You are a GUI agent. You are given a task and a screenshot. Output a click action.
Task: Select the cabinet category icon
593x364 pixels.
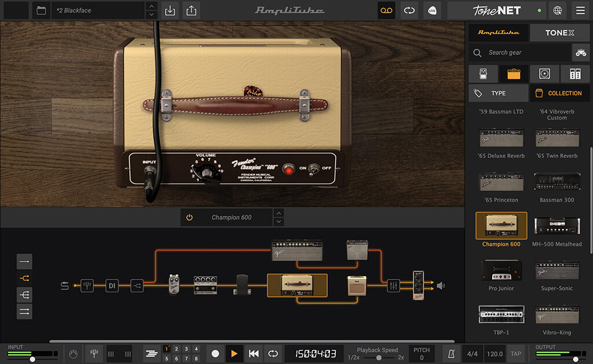click(x=544, y=73)
